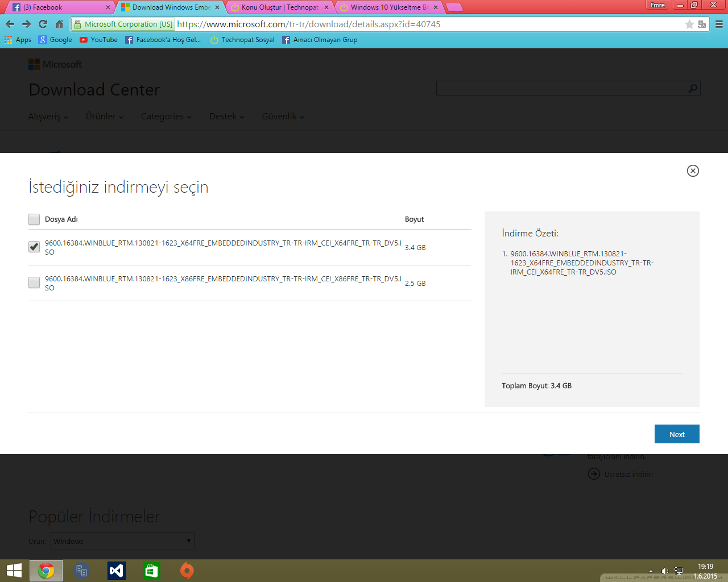Screen dimensions: 728x582
Task: Expand the Alışveriş menu
Action: point(48,117)
